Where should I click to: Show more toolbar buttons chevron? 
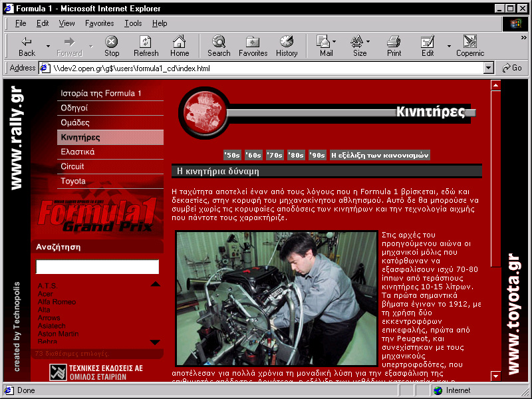(524, 38)
